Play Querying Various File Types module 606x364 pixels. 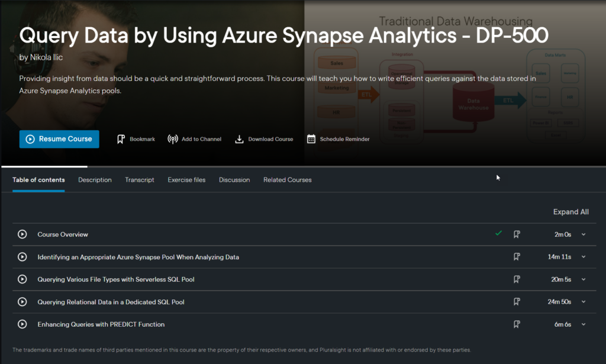coord(22,279)
